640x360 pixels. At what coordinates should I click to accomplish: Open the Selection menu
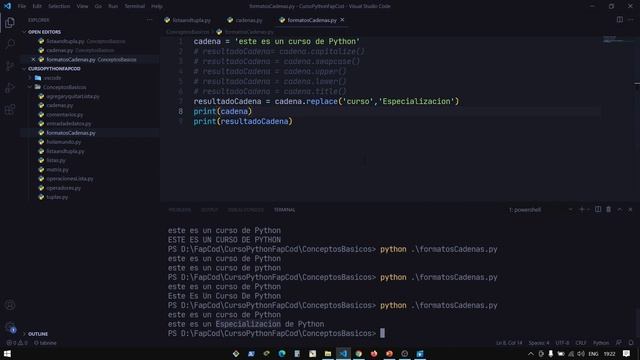tap(59, 6)
